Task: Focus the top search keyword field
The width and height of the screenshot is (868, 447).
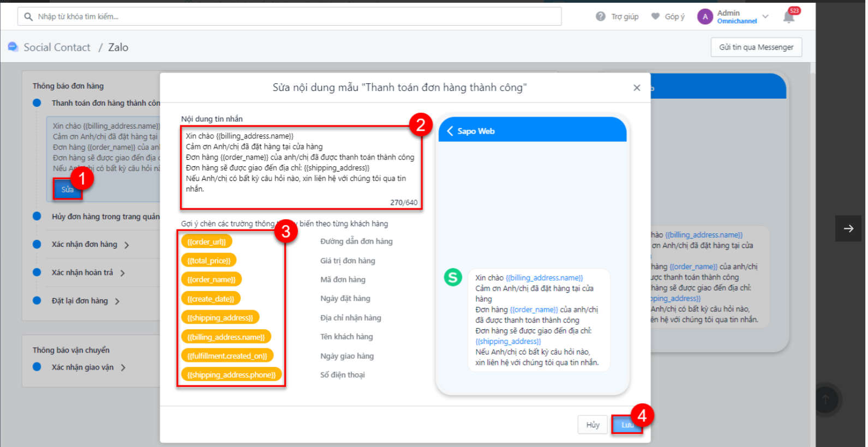Action: [x=290, y=16]
